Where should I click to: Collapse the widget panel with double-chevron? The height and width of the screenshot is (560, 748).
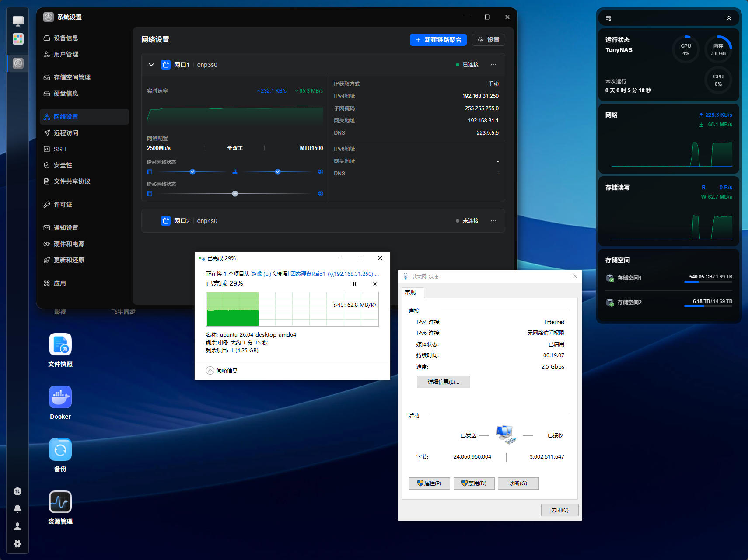pos(729,18)
